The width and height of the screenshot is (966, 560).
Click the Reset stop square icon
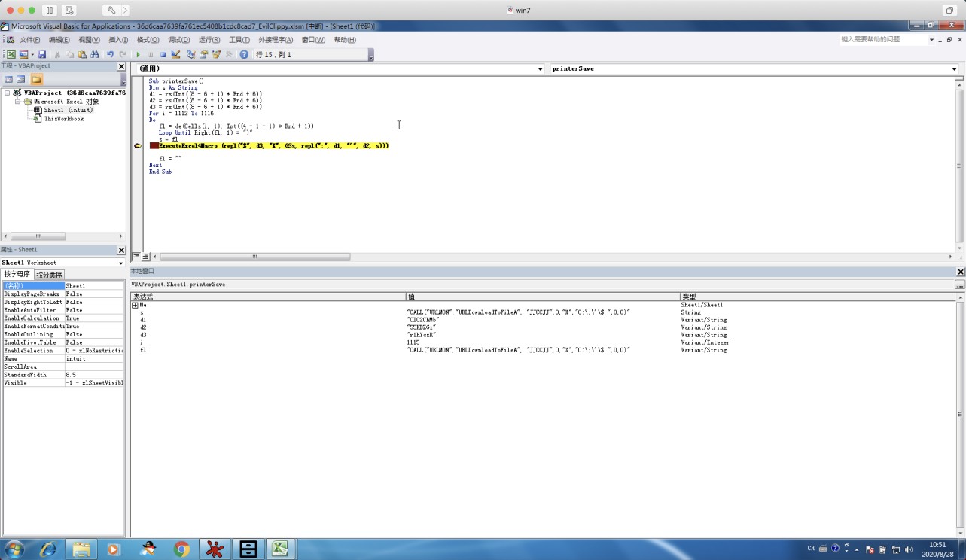163,54
